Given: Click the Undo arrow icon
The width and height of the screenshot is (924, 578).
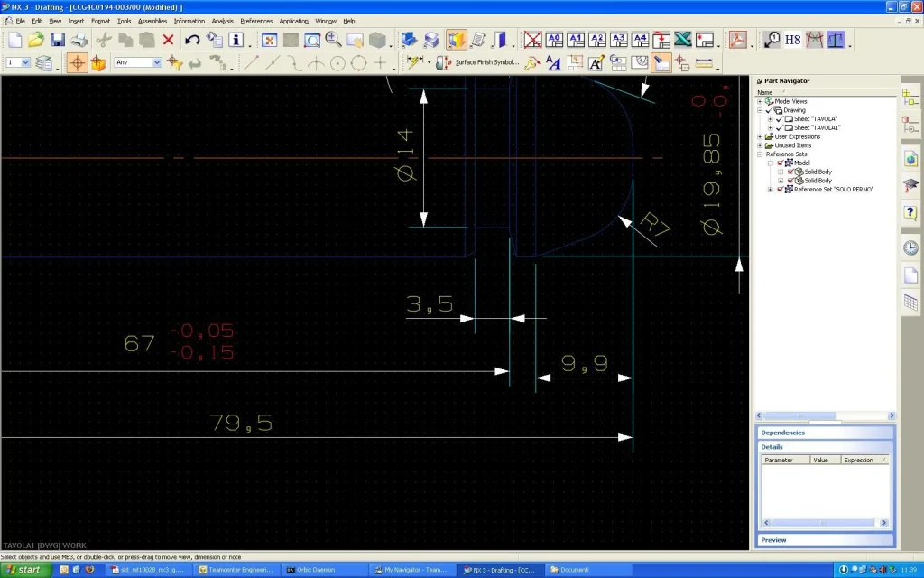Looking at the screenshot, I should point(191,40).
